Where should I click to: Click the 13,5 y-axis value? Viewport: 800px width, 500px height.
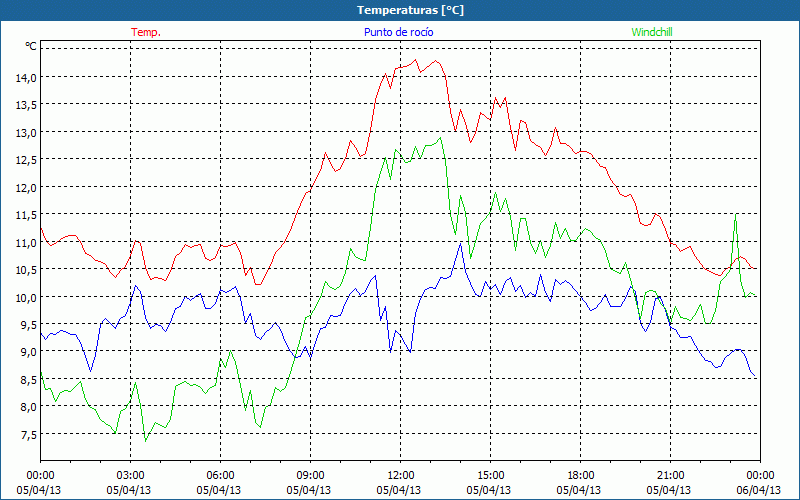tap(26, 105)
